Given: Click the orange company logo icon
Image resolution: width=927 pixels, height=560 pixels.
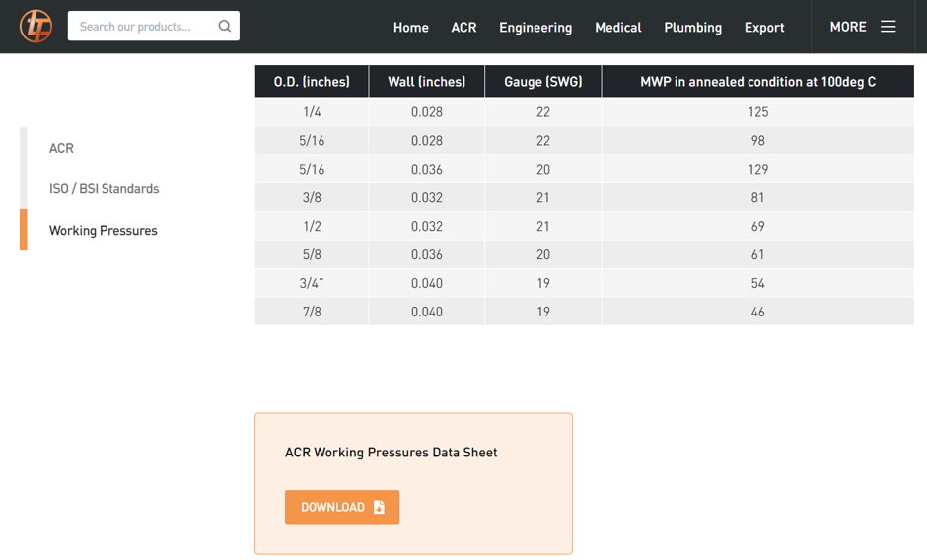Looking at the screenshot, I should [36, 27].
